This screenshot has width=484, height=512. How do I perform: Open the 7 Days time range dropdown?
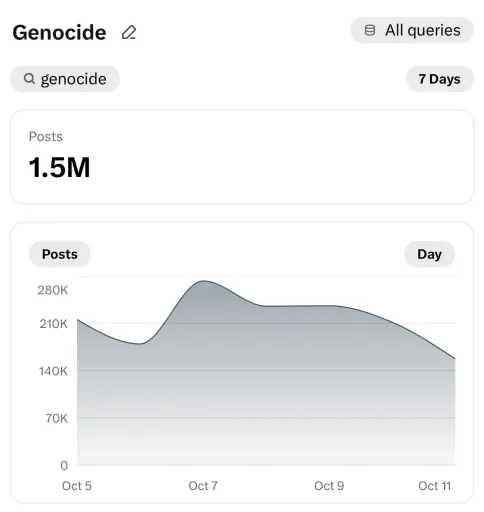tap(439, 79)
